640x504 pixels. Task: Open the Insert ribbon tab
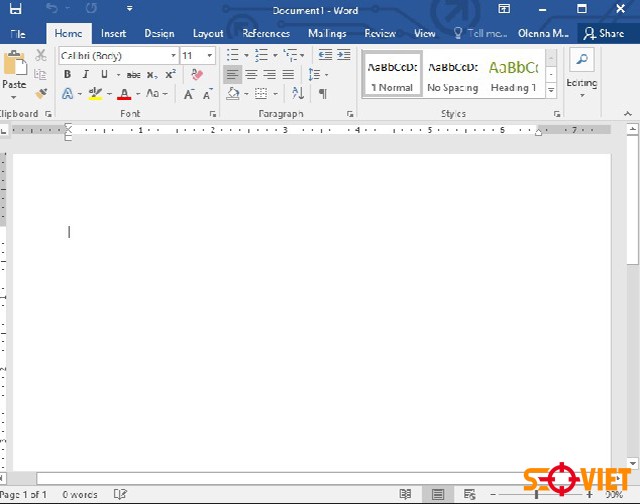point(113,33)
